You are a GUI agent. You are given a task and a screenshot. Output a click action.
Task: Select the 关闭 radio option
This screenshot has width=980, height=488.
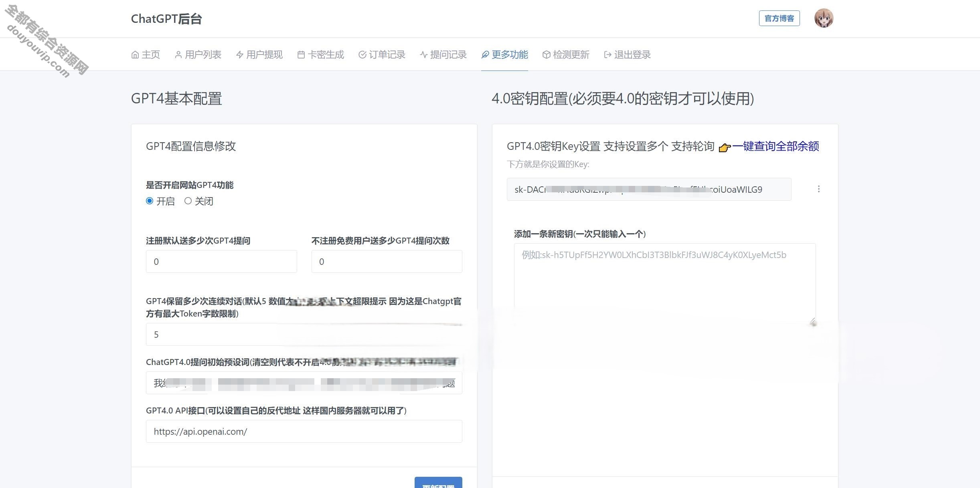point(188,201)
